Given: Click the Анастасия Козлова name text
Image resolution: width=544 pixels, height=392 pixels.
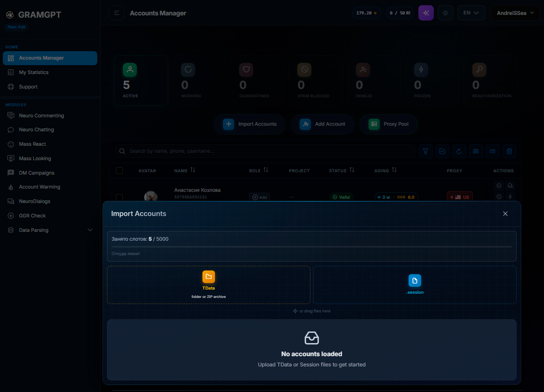Looking at the screenshot, I should pos(197,190).
